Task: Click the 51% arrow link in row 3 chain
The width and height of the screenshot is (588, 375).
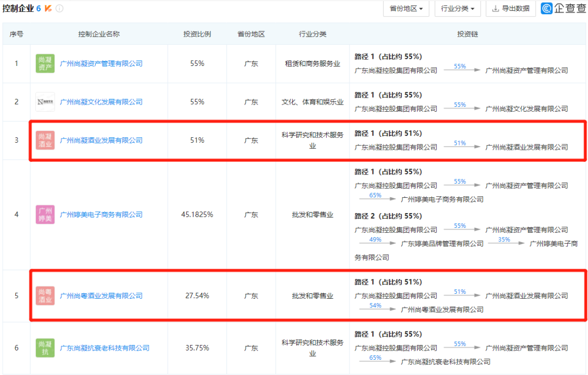Action: click(x=460, y=143)
